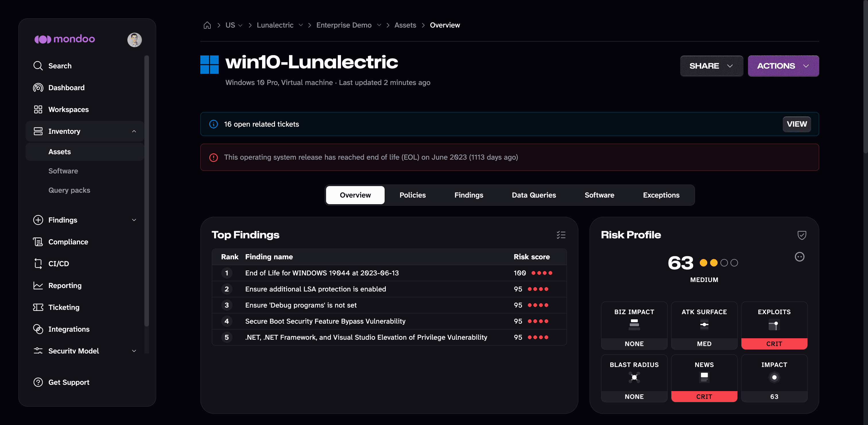Expand the Findings sidebar section
Screen dimensions: 868x425
click(134, 220)
